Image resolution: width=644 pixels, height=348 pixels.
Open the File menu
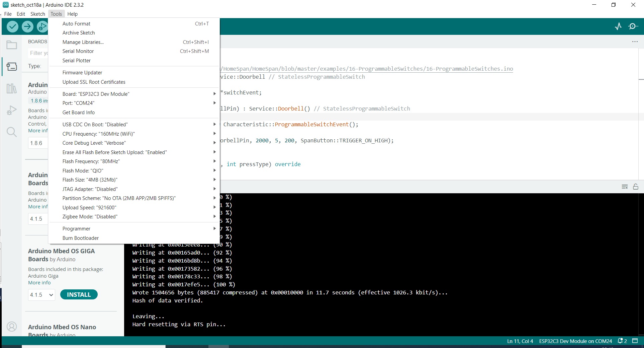(x=8, y=14)
